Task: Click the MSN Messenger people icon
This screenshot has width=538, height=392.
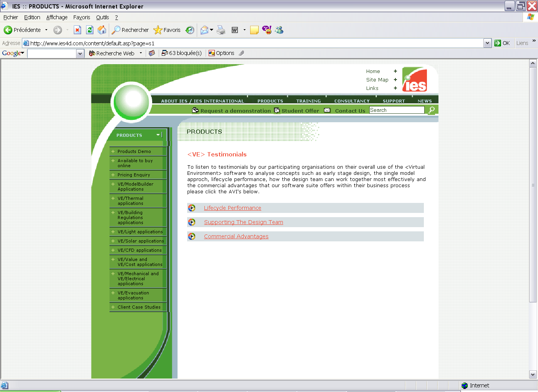Action: pyautogui.click(x=279, y=30)
